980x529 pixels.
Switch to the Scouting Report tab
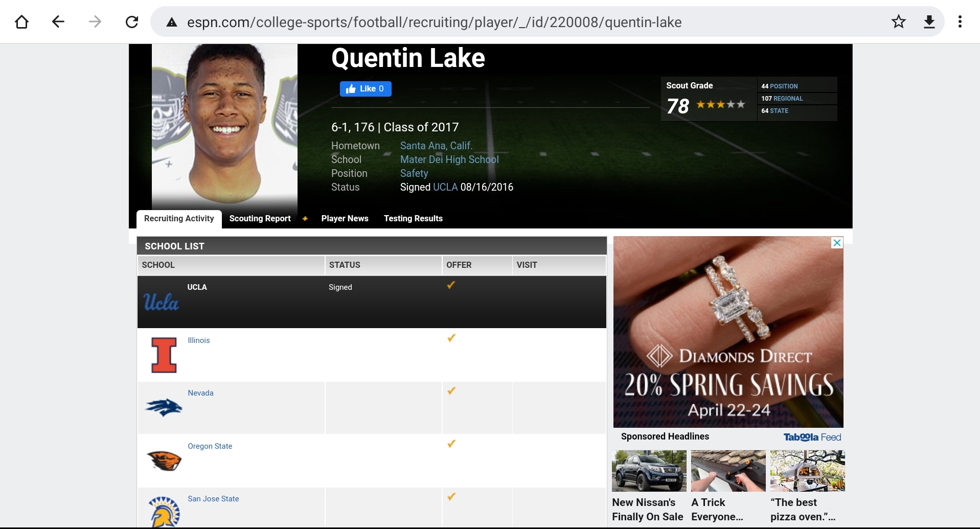point(260,219)
